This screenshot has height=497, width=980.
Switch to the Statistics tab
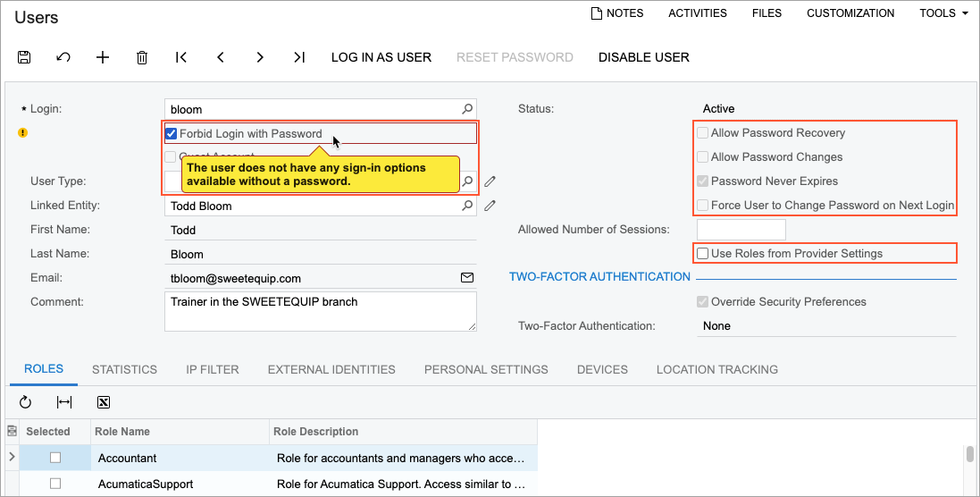pos(124,369)
